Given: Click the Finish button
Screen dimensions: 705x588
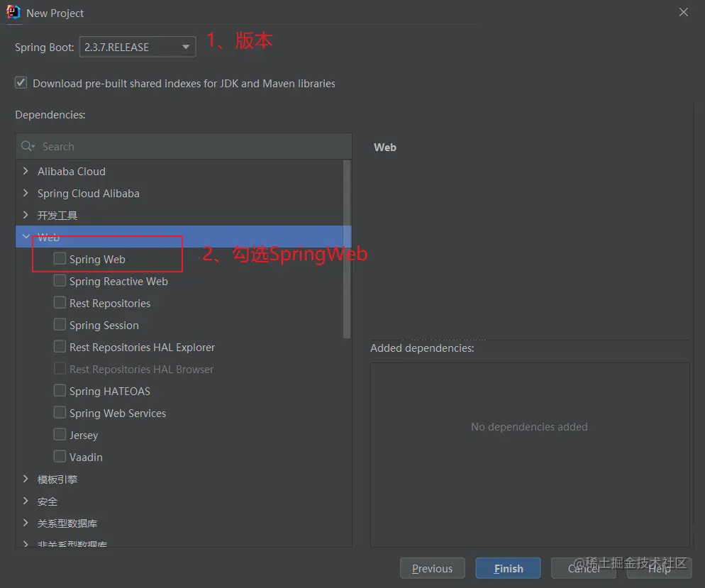Looking at the screenshot, I should 508,568.
